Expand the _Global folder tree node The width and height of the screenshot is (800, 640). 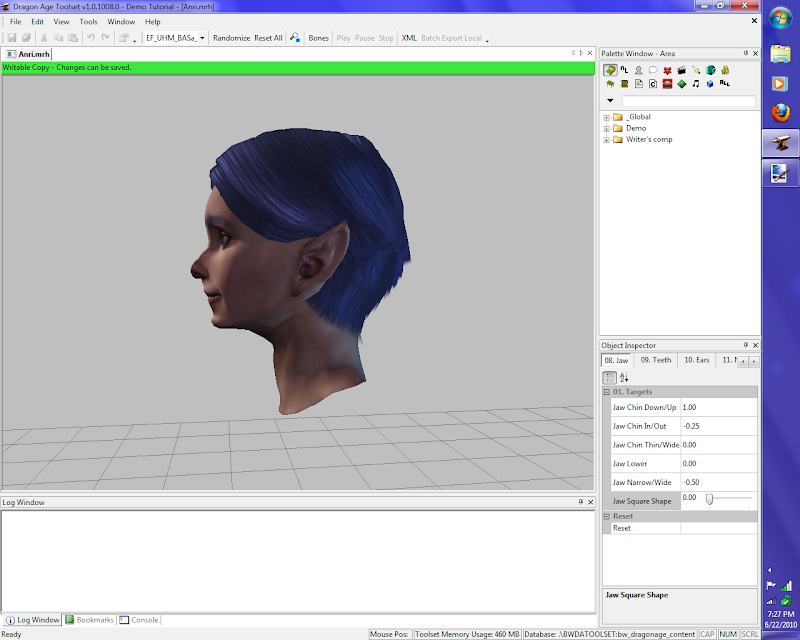pyautogui.click(x=607, y=117)
